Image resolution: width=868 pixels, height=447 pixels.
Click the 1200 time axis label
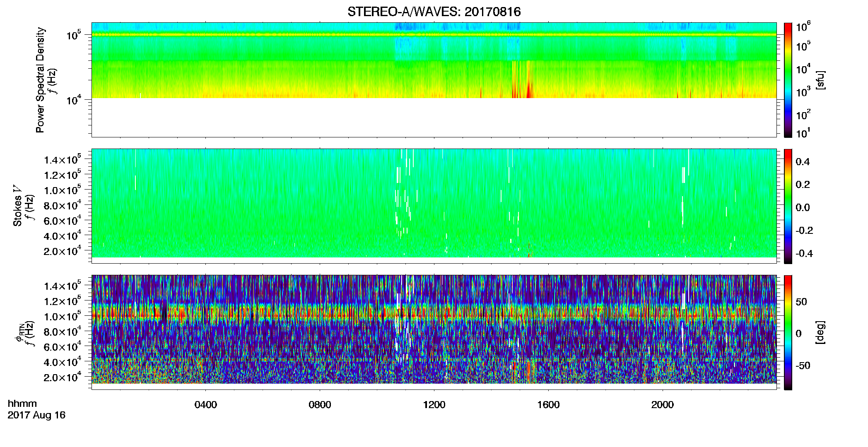(x=434, y=405)
